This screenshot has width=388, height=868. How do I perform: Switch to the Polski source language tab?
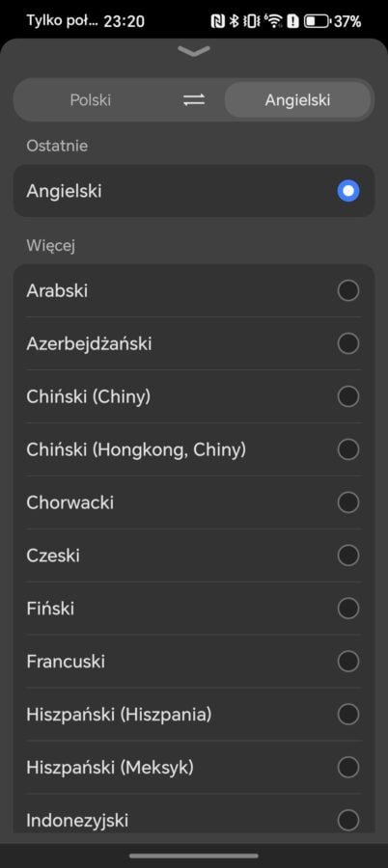coord(91,100)
